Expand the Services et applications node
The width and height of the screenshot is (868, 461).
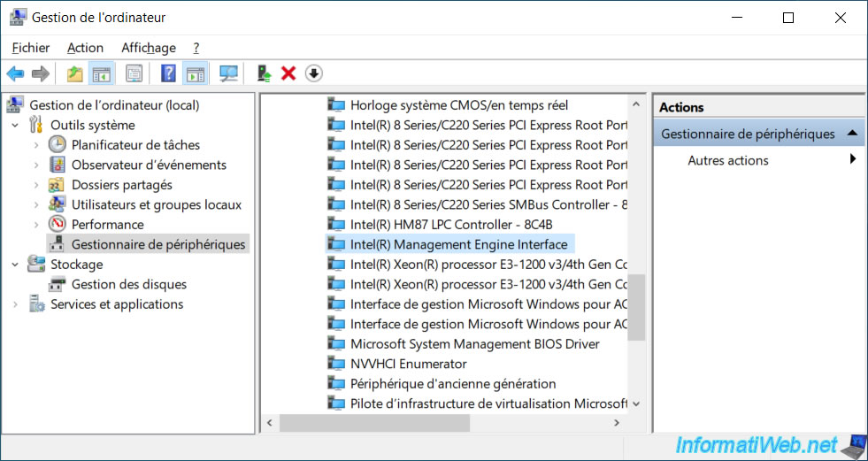pos(15,304)
